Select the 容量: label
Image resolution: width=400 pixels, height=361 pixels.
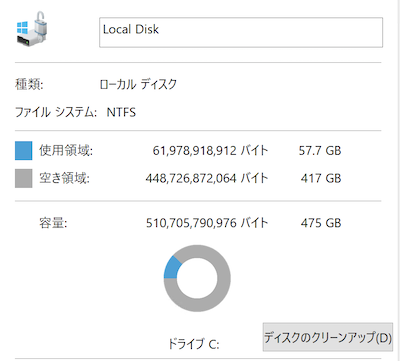click(x=53, y=223)
